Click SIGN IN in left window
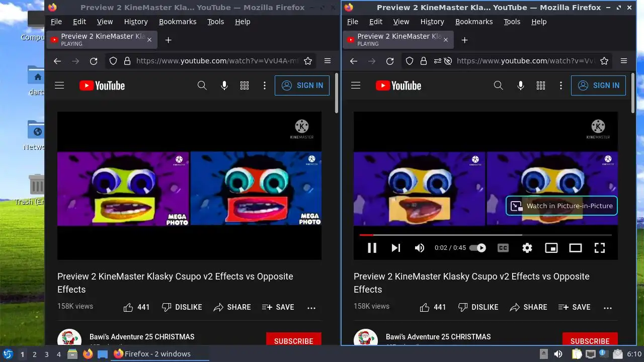 pos(302,85)
